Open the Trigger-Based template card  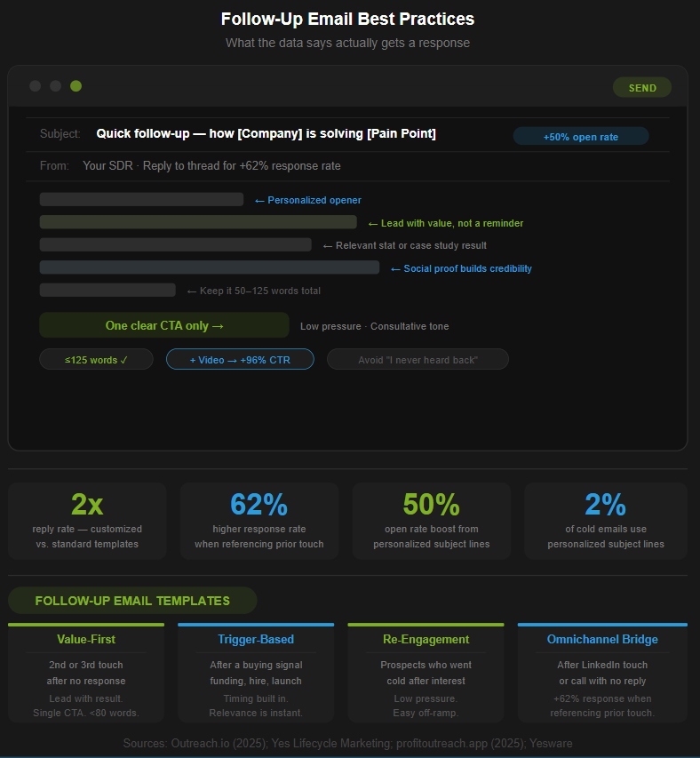tap(256, 673)
